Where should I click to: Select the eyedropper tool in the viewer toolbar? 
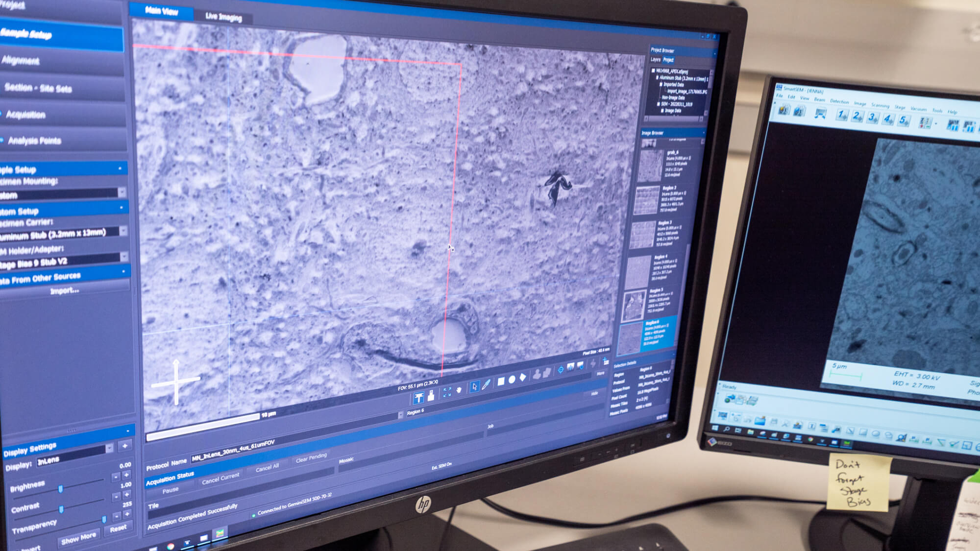(x=486, y=384)
